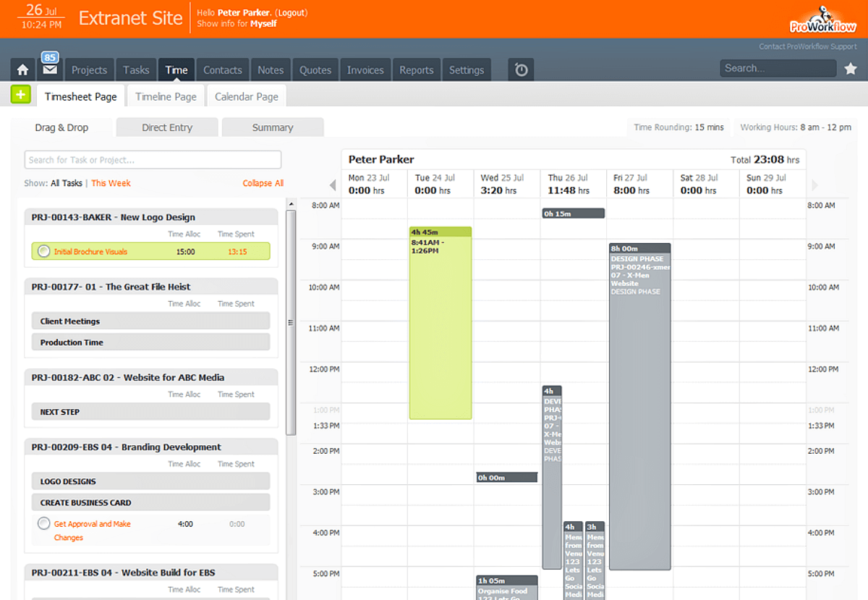Image resolution: width=868 pixels, height=600 pixels.
Task: Open Initial Brochure Visuals task
Action: (x=90, y=252)
